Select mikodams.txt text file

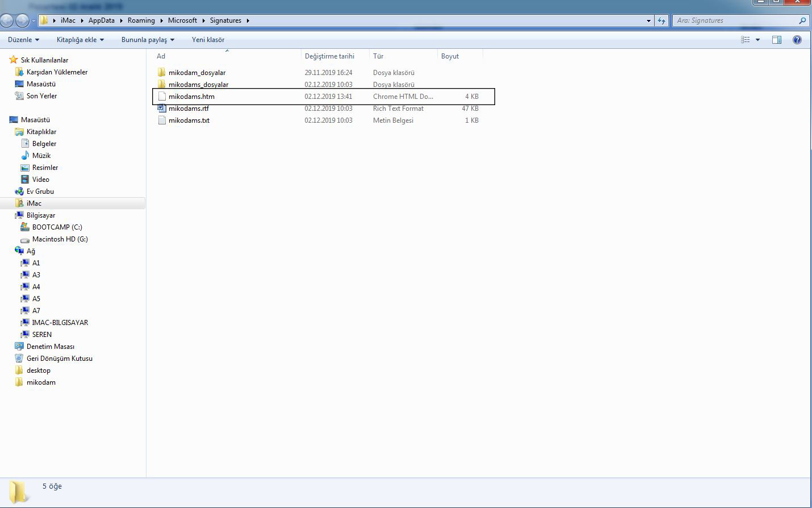click(189, 120)
